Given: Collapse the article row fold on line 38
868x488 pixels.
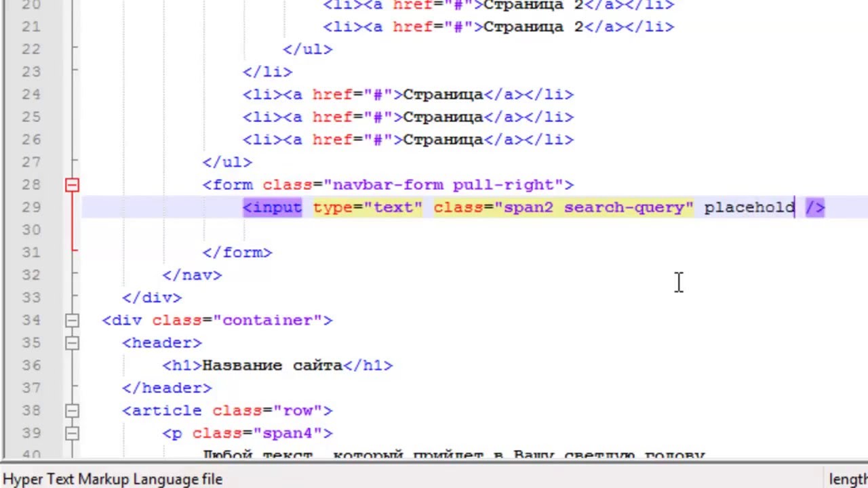Looking at the screenshot, I should click(72, 411).
